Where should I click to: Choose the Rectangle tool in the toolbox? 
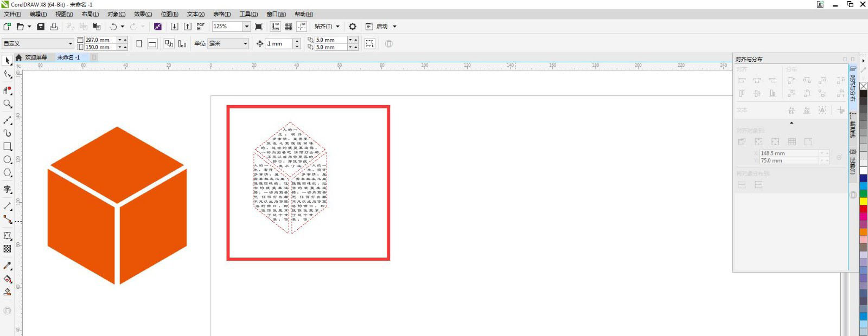[x=8, y=147]
